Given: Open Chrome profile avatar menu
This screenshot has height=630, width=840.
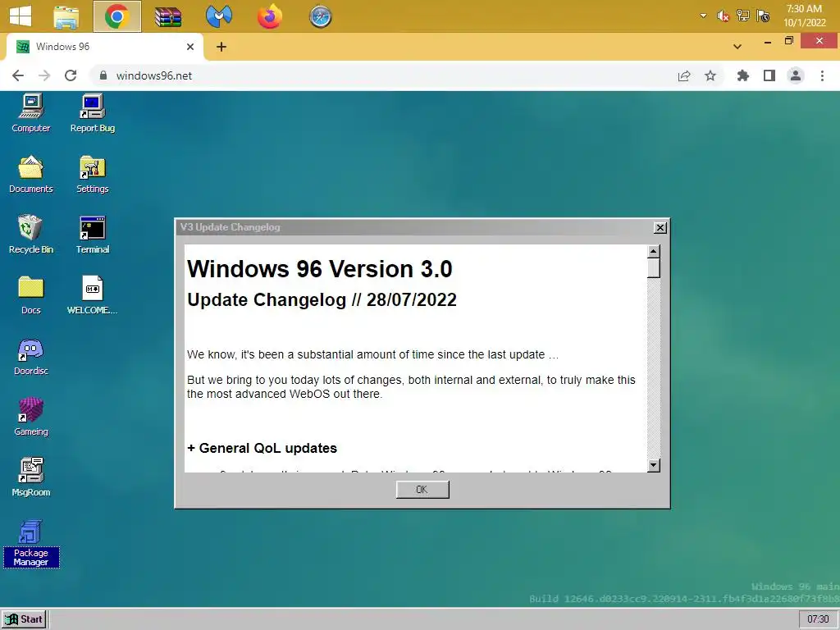Looking at the screenshot, I should click(x=796, y=75).
